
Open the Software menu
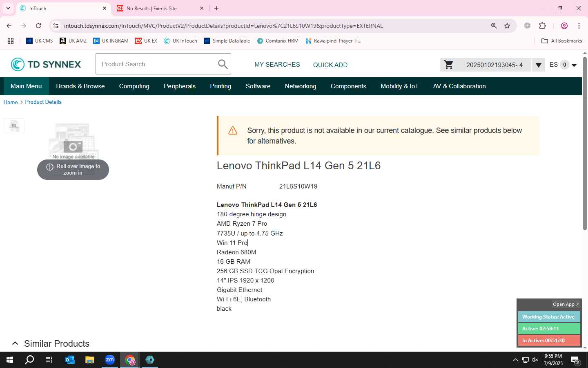(x=258, y=86)
